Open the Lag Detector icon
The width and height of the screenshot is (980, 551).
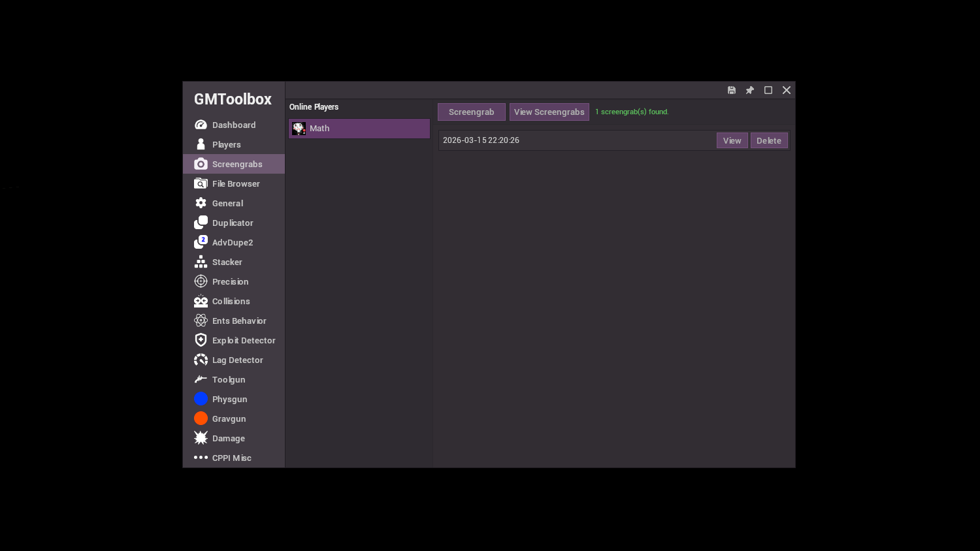[x=201, y=360]
